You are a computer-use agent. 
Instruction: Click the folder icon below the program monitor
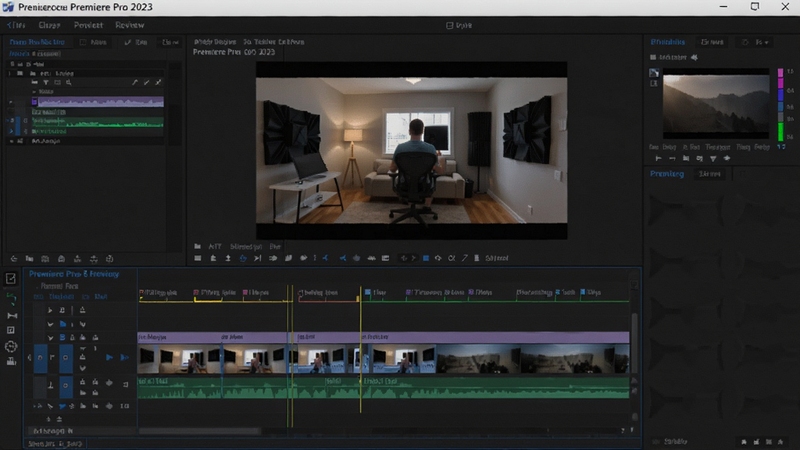point(197,246)
